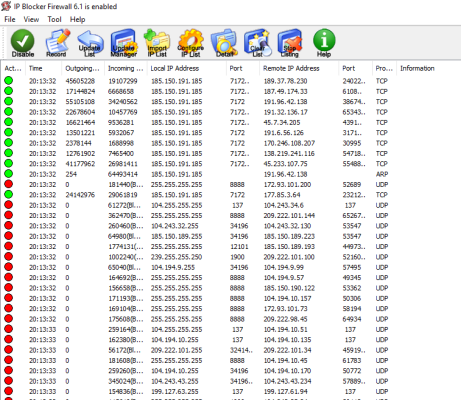Select remote IP 191.6.56.126
This screenshot has width=461, height=400.
point(284,133)
